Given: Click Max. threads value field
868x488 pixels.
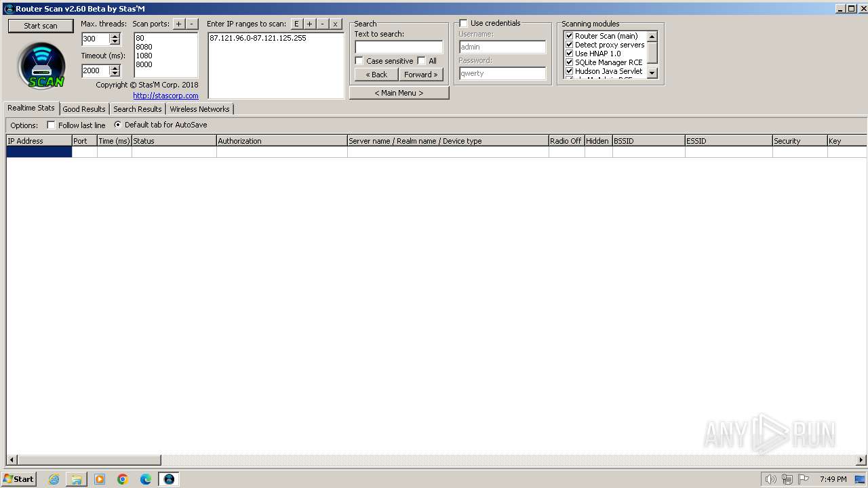Looking at the screenshot, I should [96, 39].
